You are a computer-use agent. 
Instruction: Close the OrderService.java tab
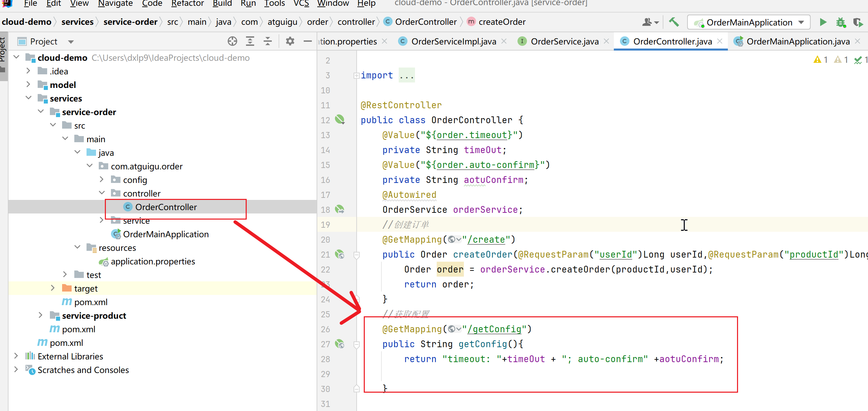(606, 41)
